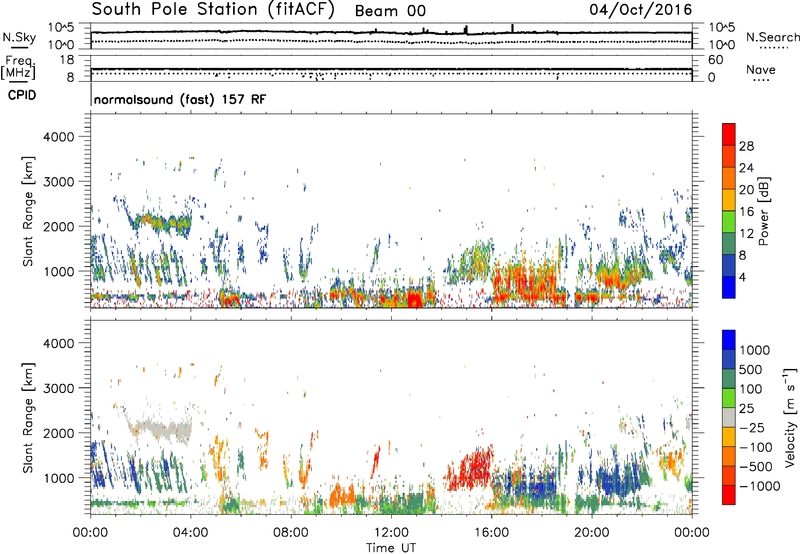This screenshot has width=800, height=554.
Task: Click the date '04/Oct/2016'
Action: pos(640,10)
